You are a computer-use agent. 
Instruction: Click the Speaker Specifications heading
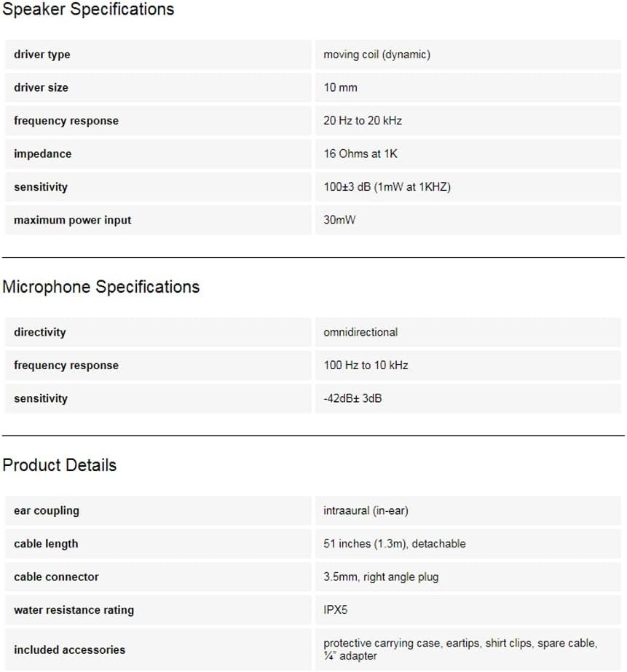pos(88,9)
